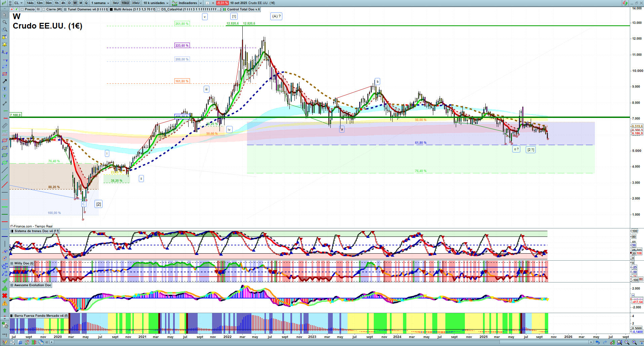Select the magnifier zoom tool
Viewport: 644px width, 346px height.
tap(4, 22)
